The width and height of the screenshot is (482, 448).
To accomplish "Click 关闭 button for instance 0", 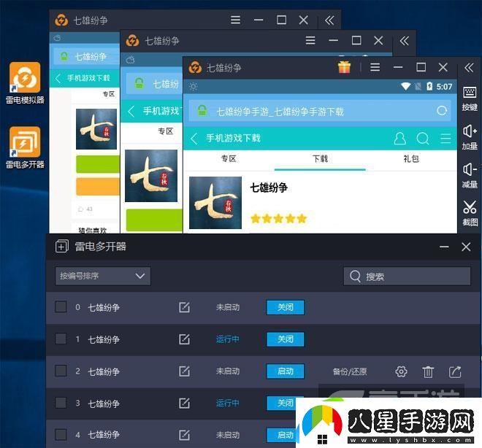I will pos(286,307).
